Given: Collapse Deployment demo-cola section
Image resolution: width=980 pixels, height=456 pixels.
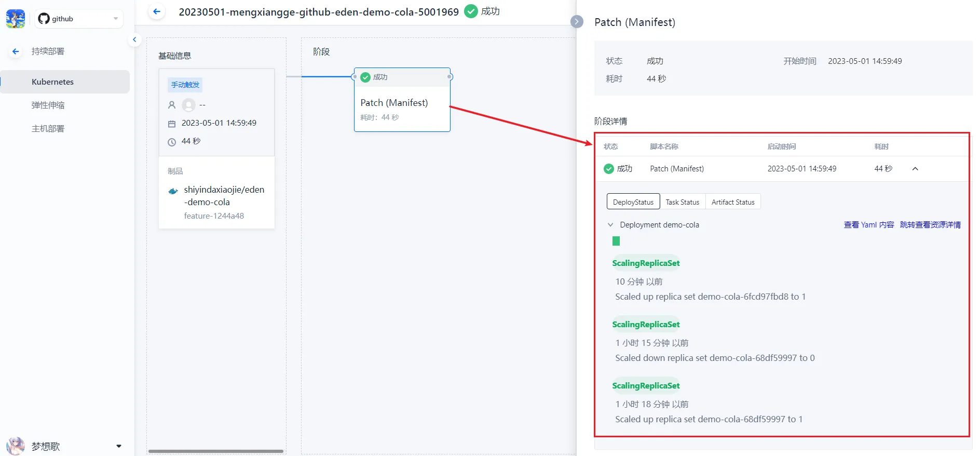Looking at the screenshot, I should point(610,225).
